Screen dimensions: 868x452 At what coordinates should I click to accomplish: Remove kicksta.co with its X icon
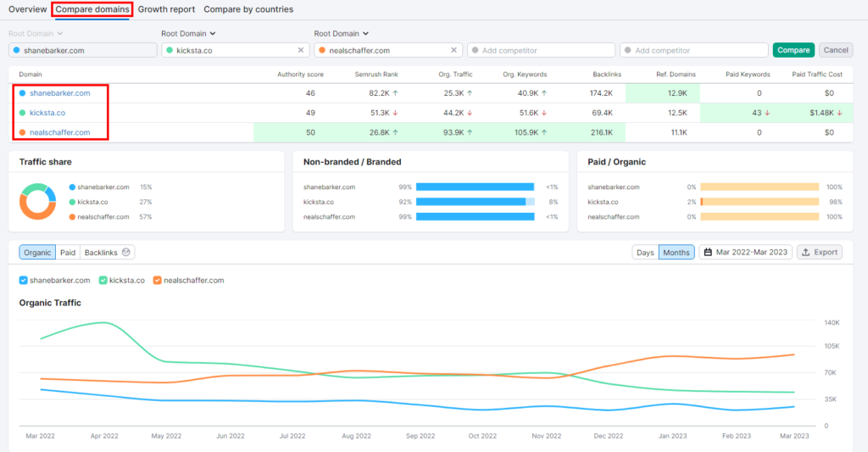[301, 50]
